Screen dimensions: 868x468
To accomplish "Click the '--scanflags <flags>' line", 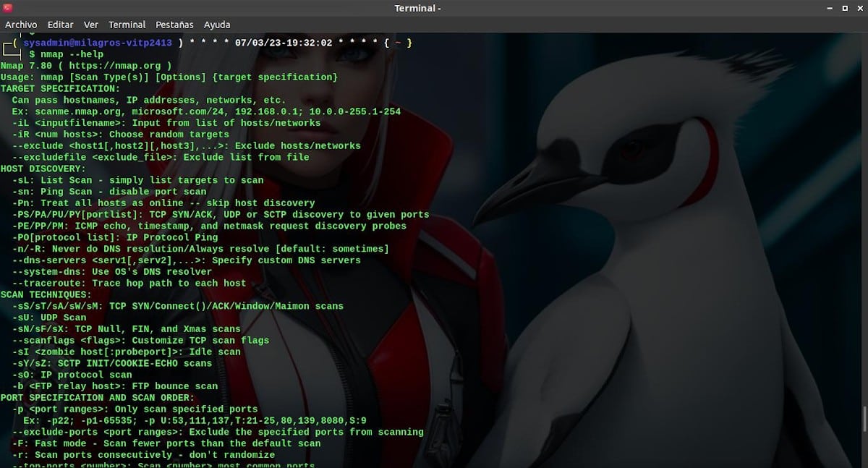I will 140,340.
